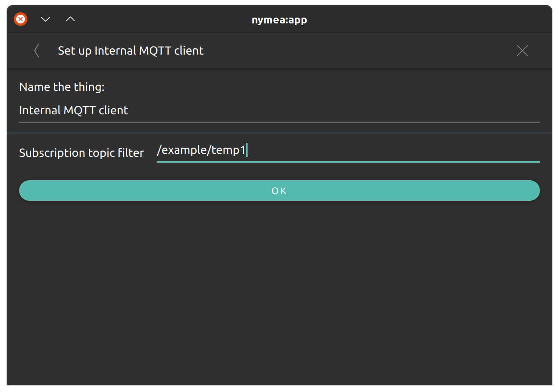This screenshot has height=392, width=559.
Task: Click the word 'temp1' in topic filter
Action: 228,150
